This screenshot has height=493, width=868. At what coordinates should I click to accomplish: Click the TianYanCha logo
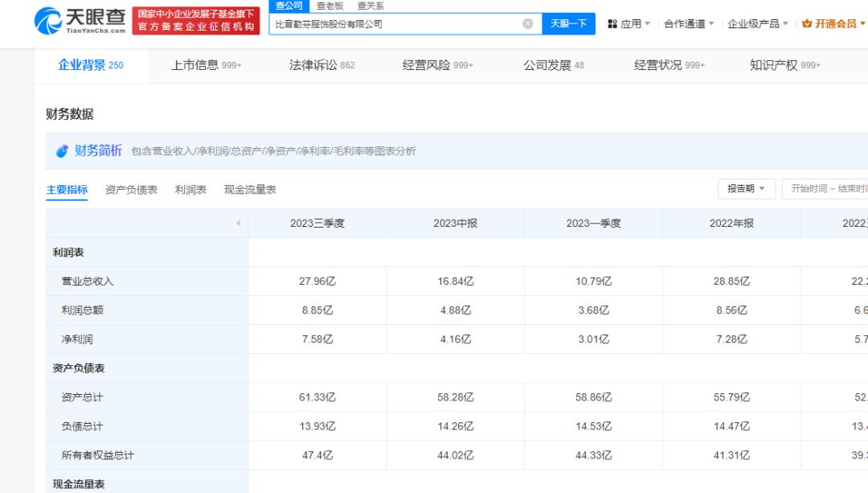(80, 22)
